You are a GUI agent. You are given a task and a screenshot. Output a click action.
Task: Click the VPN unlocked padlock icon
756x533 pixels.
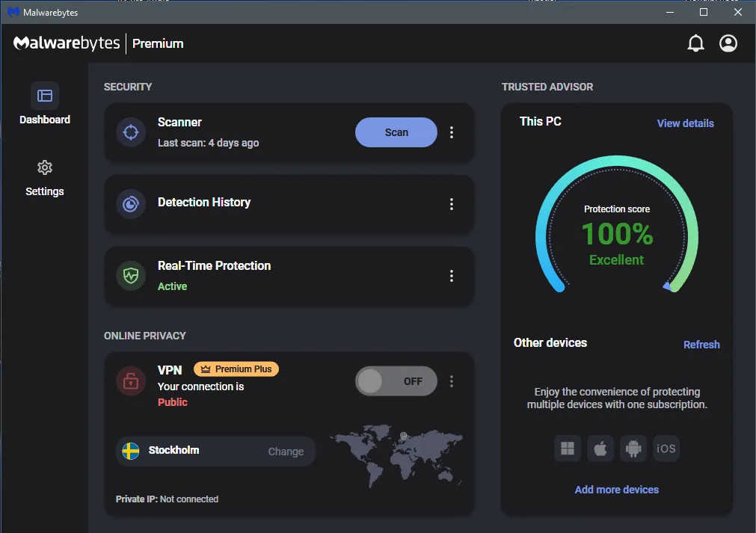(x=131, y=381)
